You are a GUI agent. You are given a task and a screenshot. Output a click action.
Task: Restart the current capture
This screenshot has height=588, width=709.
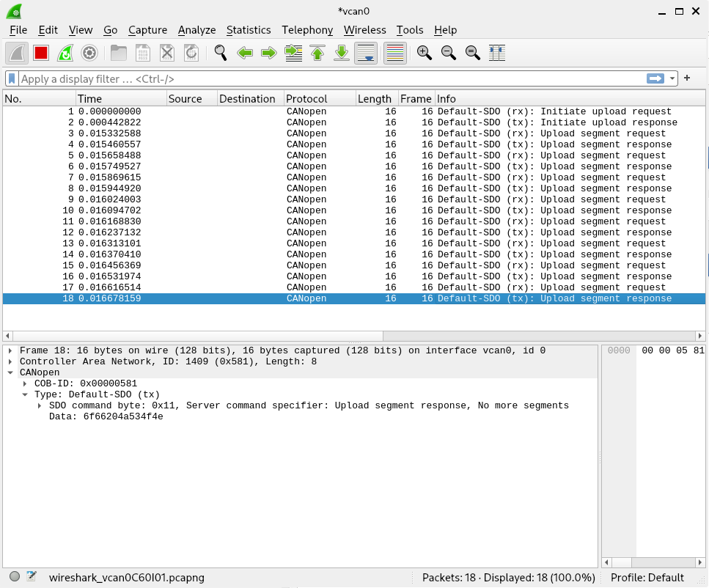pyautogui.click(x=65, y=53)
